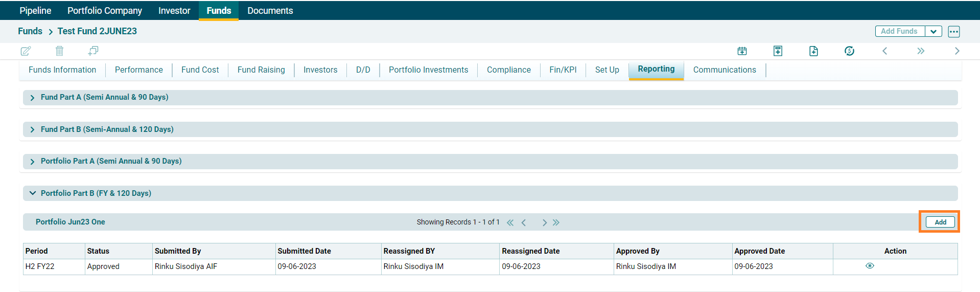The height and width of the screenshot is (292, 980).
Task: Go to last page of records
Action: click(556, 222)
